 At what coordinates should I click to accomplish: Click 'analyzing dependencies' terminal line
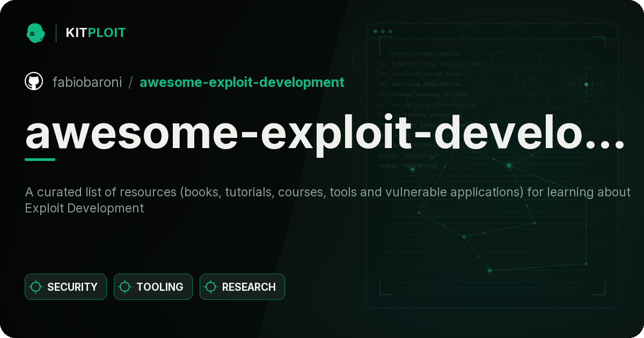pyautogui.click(x=420, y=84)
